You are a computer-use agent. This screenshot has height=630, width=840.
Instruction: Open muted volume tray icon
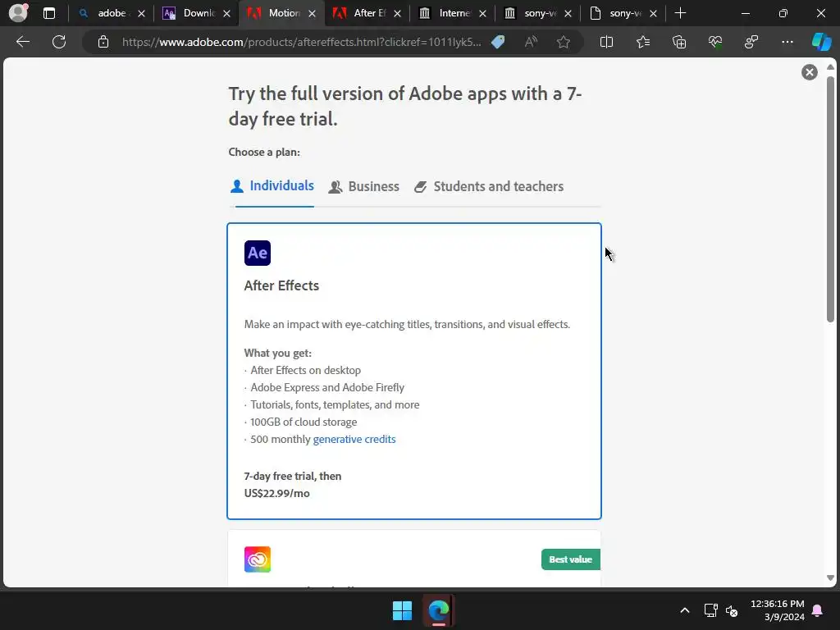[732, 610]
